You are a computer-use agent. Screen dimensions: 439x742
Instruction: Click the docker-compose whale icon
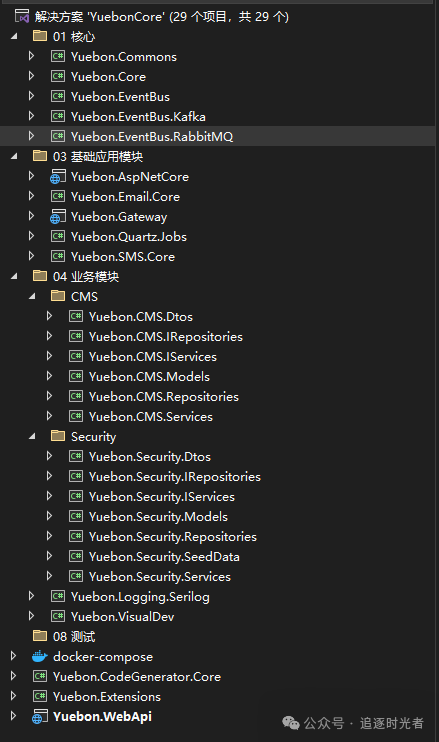point(40,656)
